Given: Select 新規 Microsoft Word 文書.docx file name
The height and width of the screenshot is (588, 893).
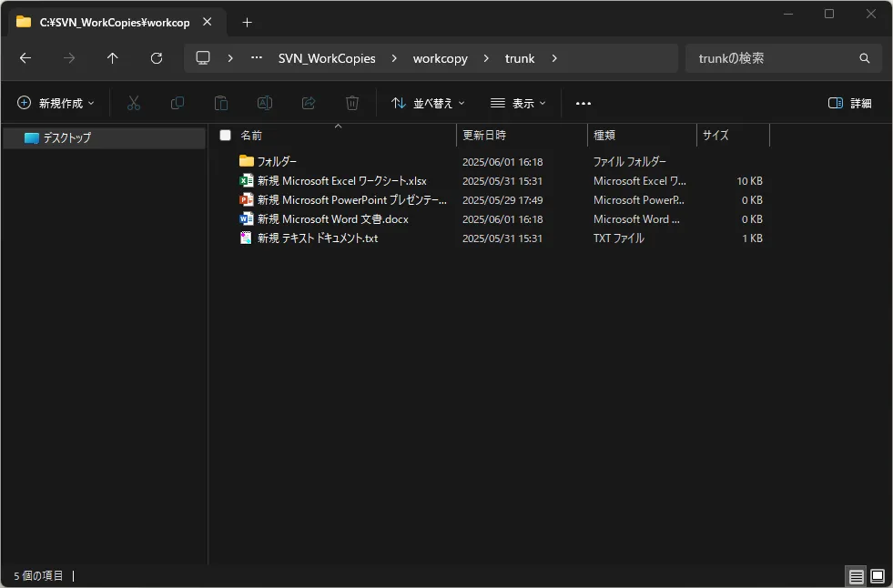Looking at the screenshot, I should coord(332,219).
